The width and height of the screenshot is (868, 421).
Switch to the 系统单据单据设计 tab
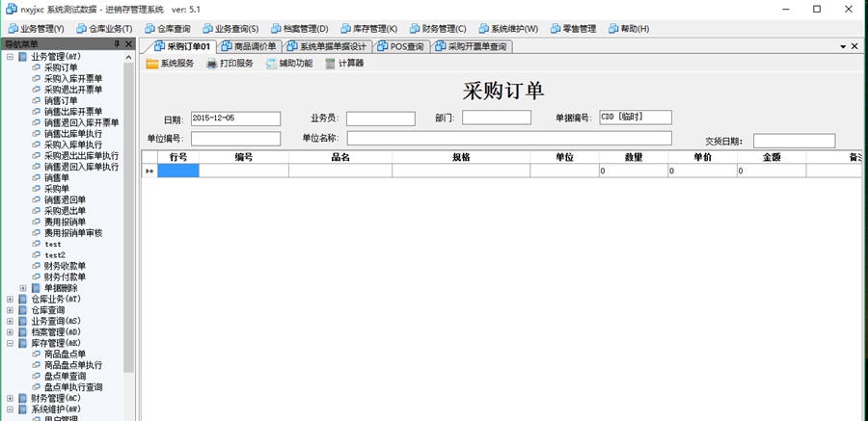pos(327,46)
